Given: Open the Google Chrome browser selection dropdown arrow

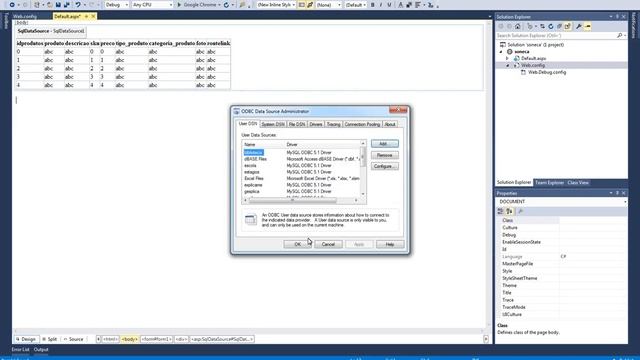Looking at the screenshot, I should point(220,5).
